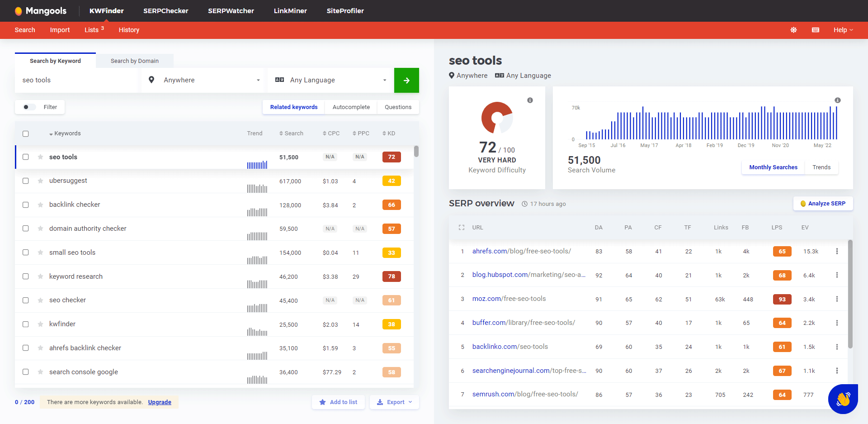Star the backlink checker keyword
The width and height of the screenshot is (868, 424).
(40, 205)
